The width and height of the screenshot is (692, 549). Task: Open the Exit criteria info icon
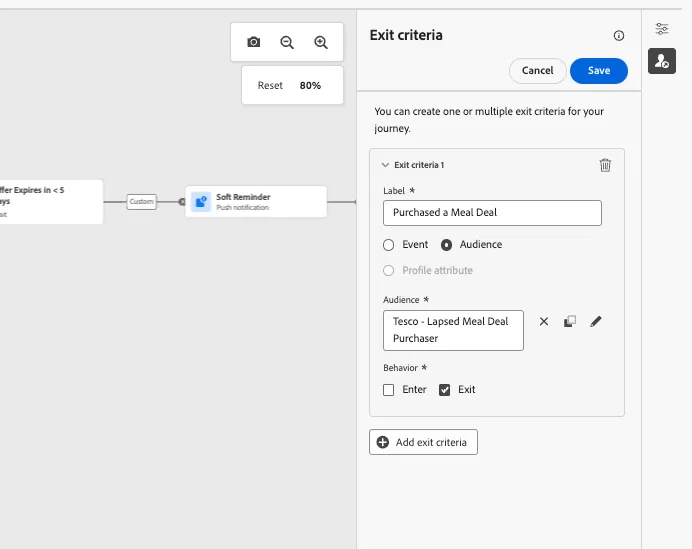[x=619, y=36]
